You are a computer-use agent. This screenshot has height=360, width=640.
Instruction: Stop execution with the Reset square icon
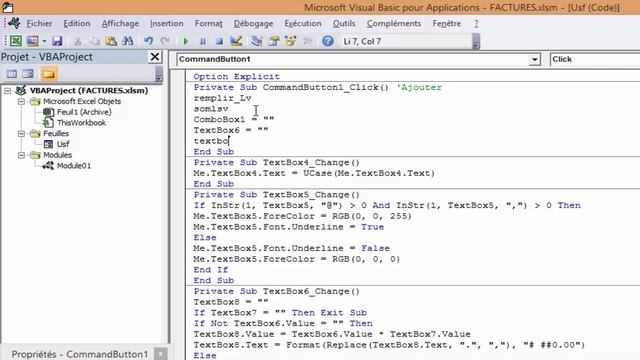(x=219, y=41)
